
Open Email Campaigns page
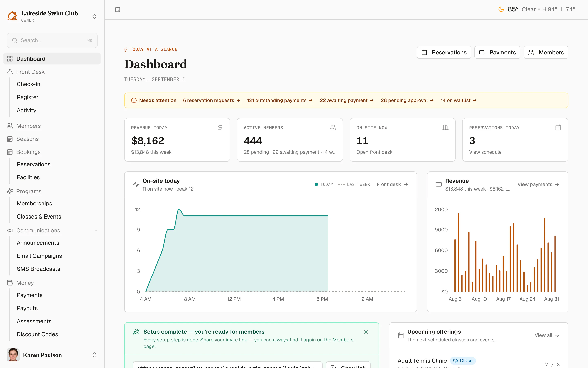pyautogui.click(x=39, y=256)
